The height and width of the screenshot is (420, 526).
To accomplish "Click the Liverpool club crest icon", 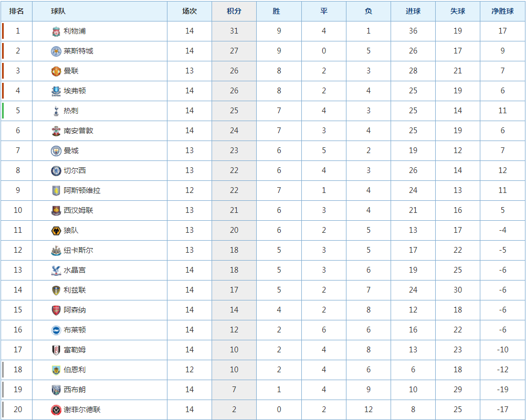I will coord(56,31).
